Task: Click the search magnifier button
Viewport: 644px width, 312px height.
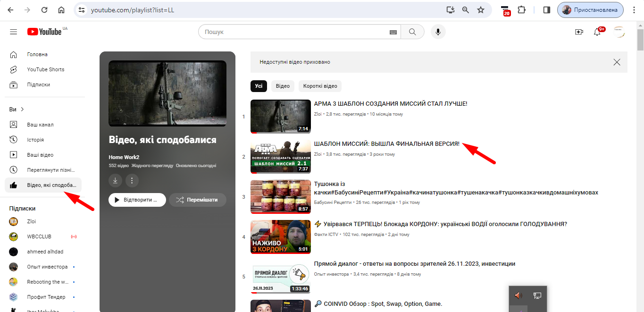Action: pos(412,32)
